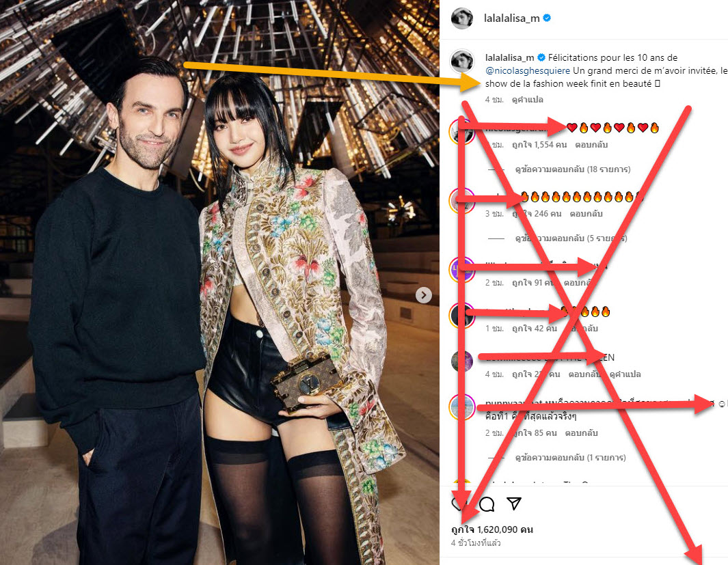Expand the 1 reply thread
This screenshot has width=728, height=565.
tap(570, 458)
